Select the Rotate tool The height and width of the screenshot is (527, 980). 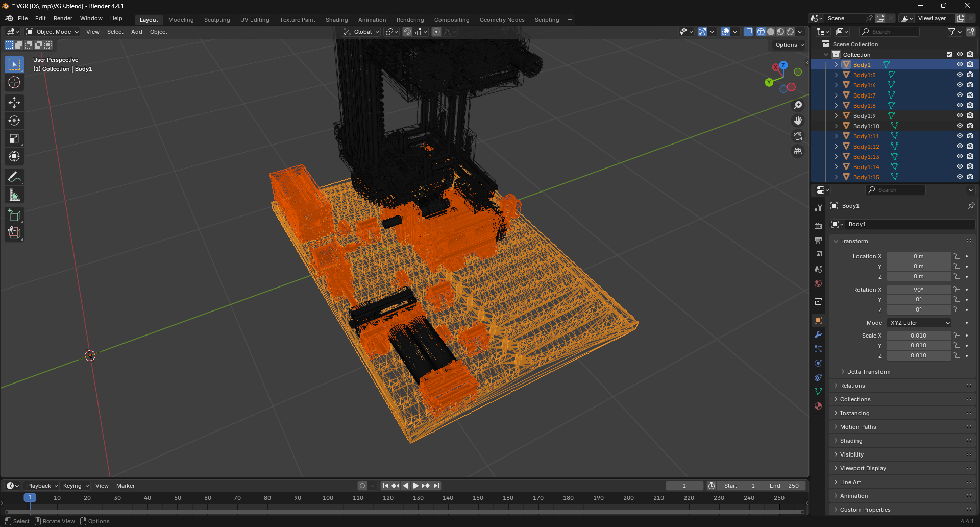(14, 121)
